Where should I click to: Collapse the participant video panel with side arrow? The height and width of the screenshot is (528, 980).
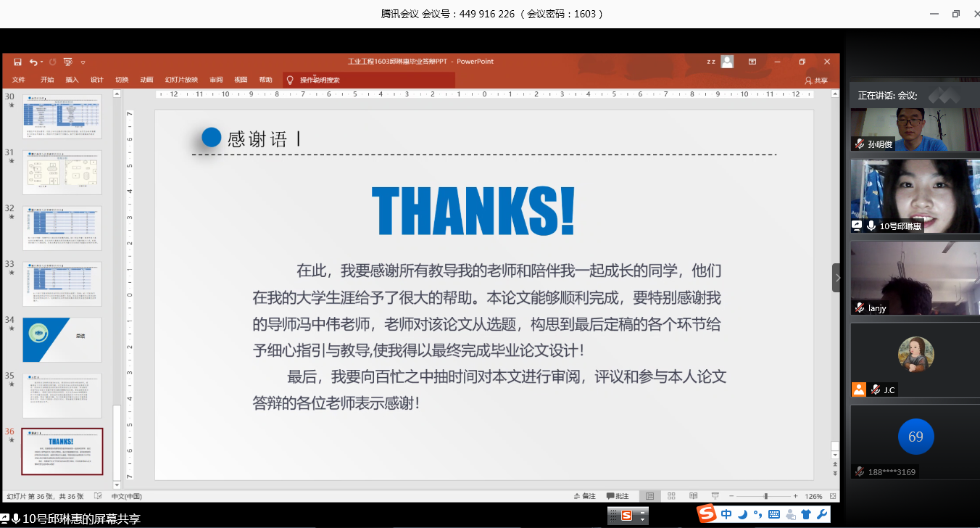(838, 278)
